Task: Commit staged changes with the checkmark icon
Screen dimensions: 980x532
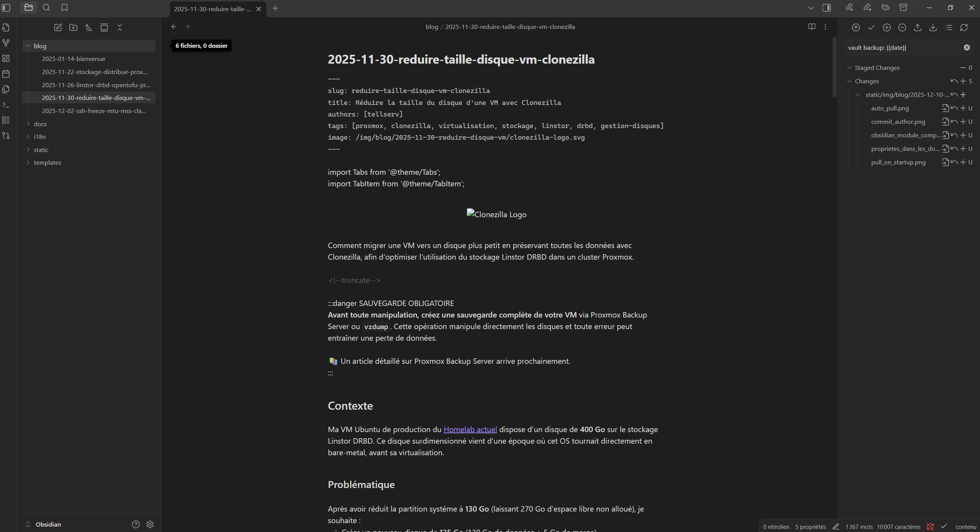Action: (x=872, y=27)
